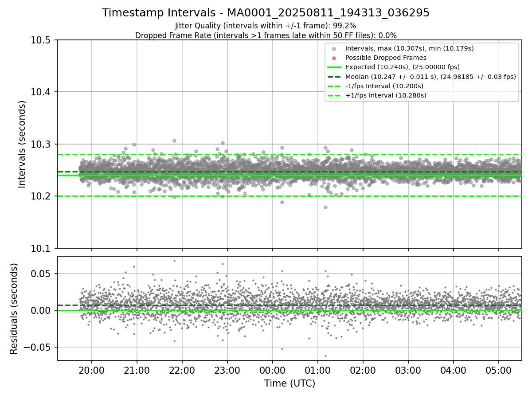
Task: Click the 03:00 time tick label
Action: click(408, 370)
